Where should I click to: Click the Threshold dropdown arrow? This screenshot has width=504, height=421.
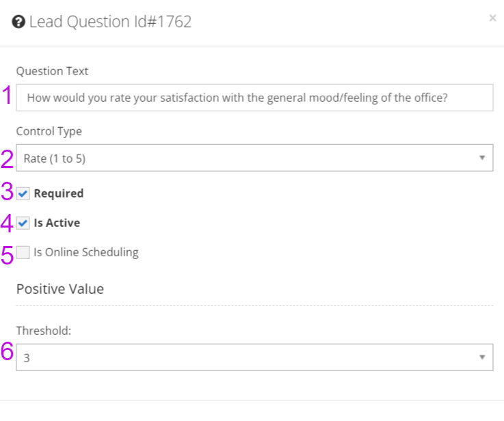tap(482, 357)
